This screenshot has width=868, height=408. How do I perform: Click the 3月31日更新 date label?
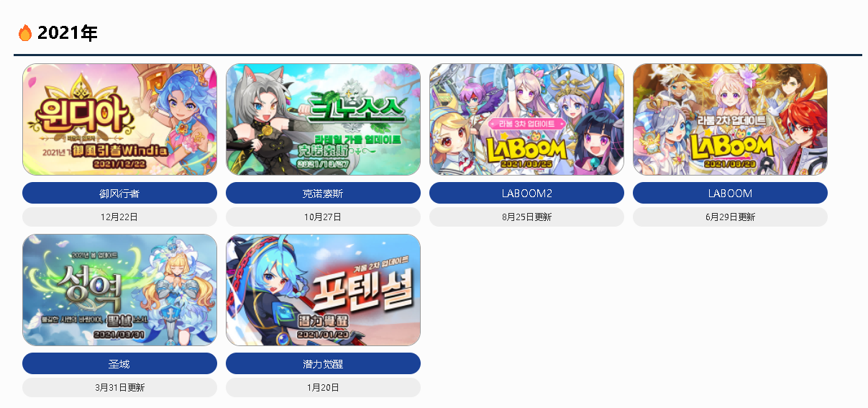(x=119, y=387)
